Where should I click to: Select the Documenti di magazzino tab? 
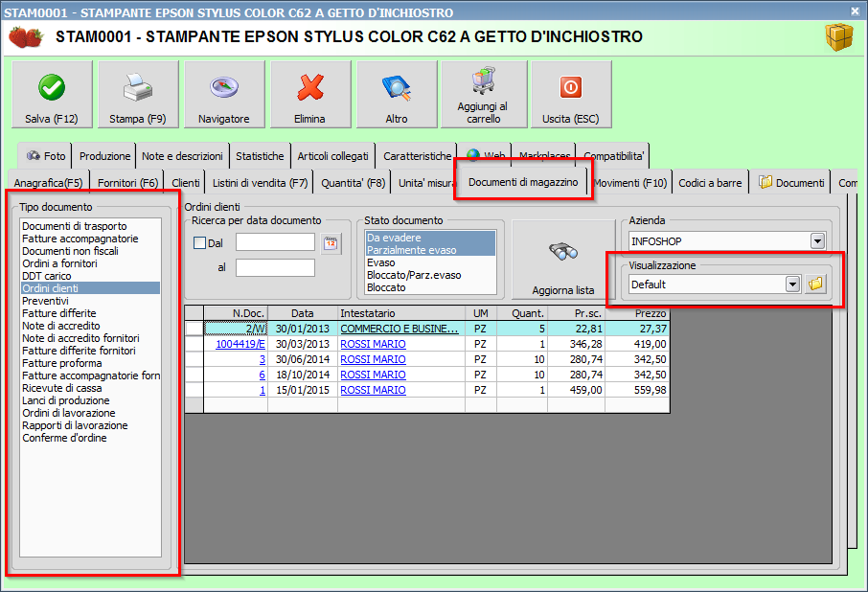click(523, 182)
